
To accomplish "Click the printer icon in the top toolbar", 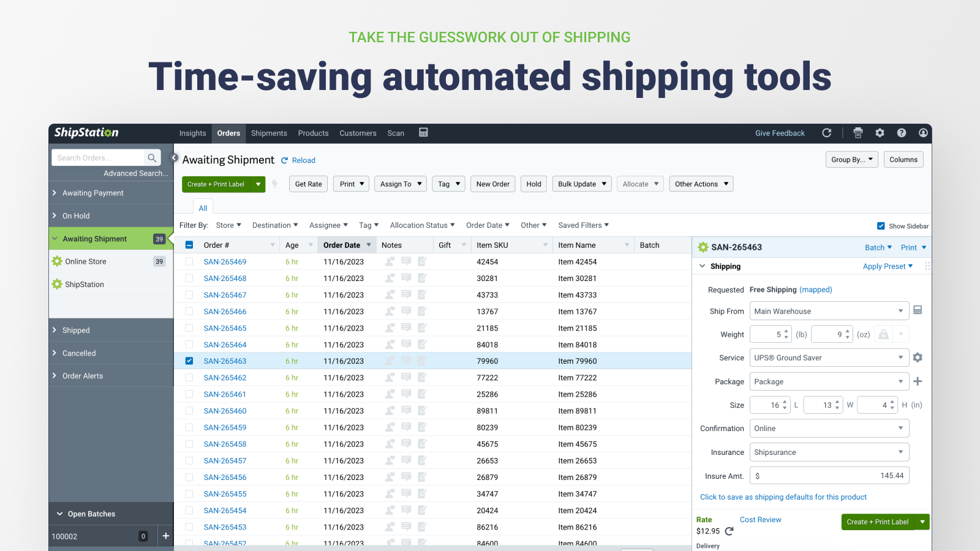I will (x=858, y=133).
